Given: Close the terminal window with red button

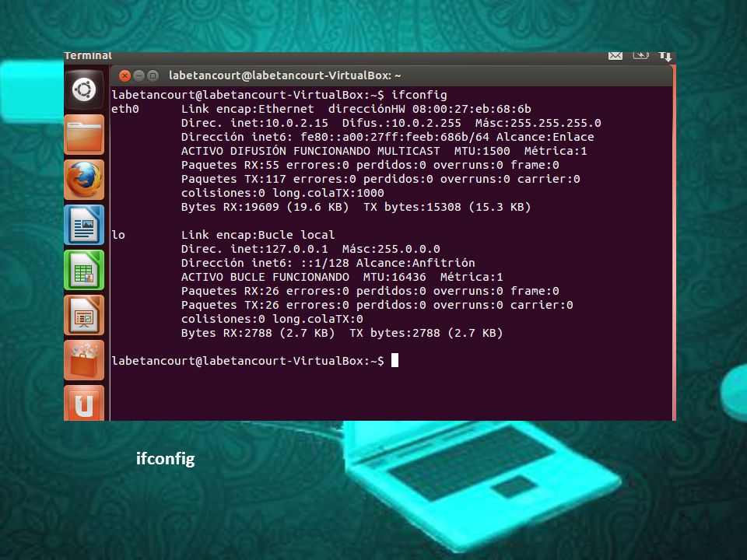Looking at the screenshot, I should pos(124,75).
